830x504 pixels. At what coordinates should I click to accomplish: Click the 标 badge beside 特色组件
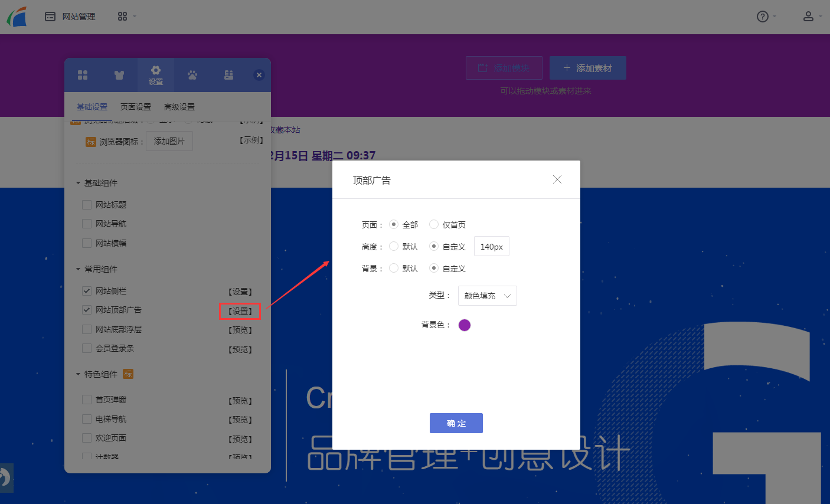click(x=128, y=374)
